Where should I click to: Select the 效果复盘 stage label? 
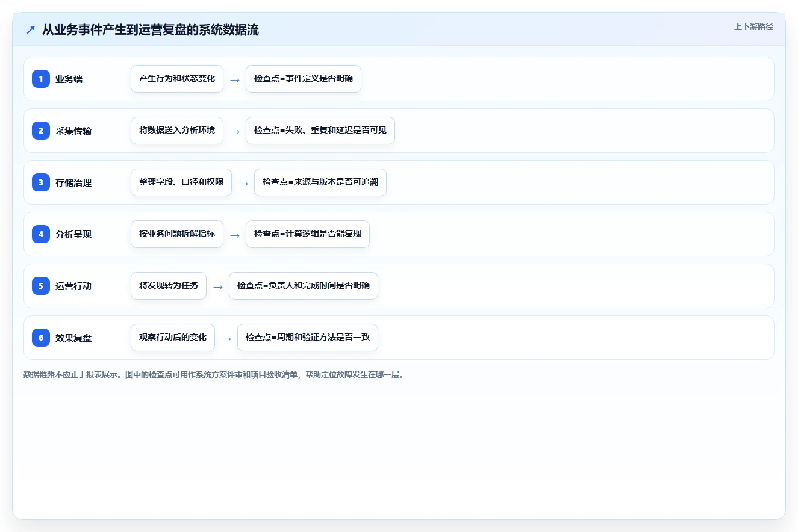(x=73, y=338)
